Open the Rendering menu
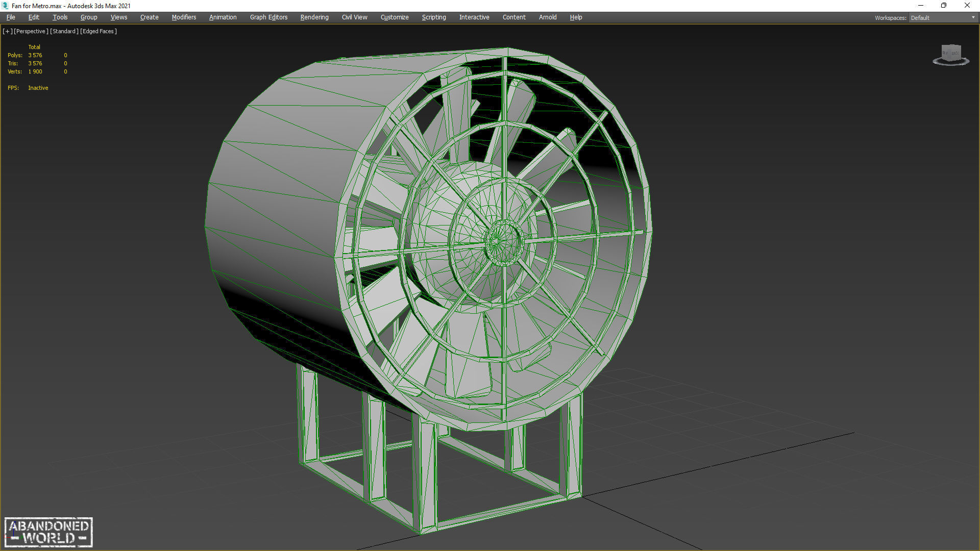 point(314,17)
